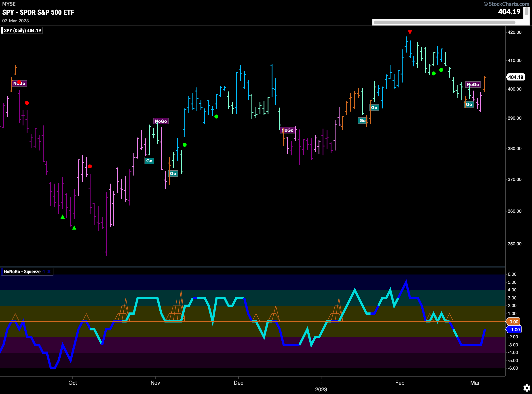
Task: Click the upper green up-triangle near 358
Action: (x=62, y=217)
